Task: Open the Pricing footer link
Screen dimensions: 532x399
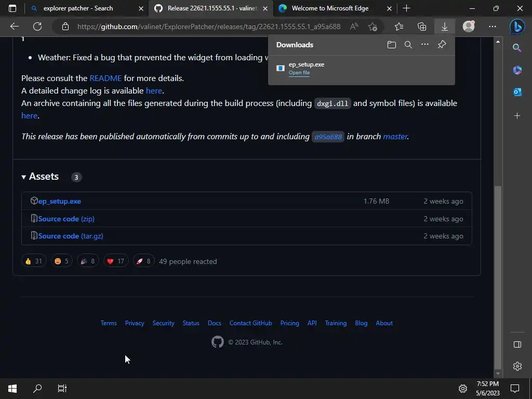Action: pos(289,323)
